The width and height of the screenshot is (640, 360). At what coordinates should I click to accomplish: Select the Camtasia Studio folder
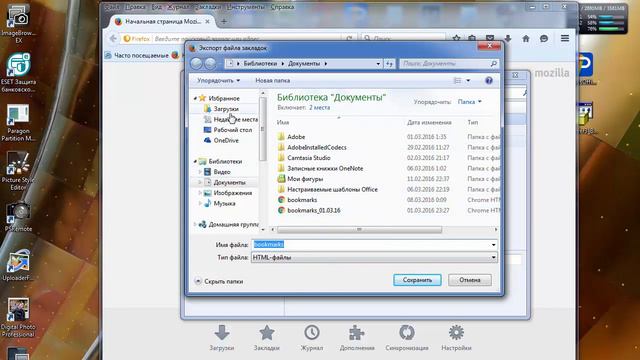309,158
